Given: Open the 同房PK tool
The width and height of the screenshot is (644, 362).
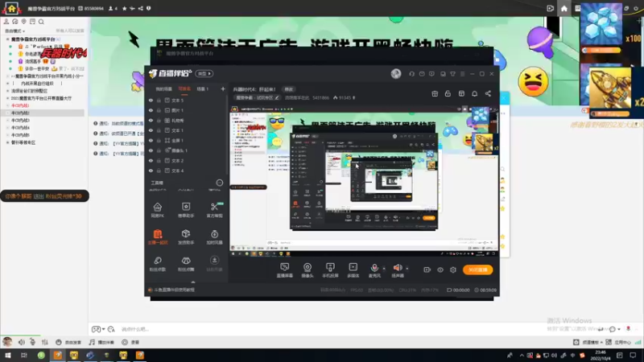Looking at the screenshot, I should click(x=157, y=210).
